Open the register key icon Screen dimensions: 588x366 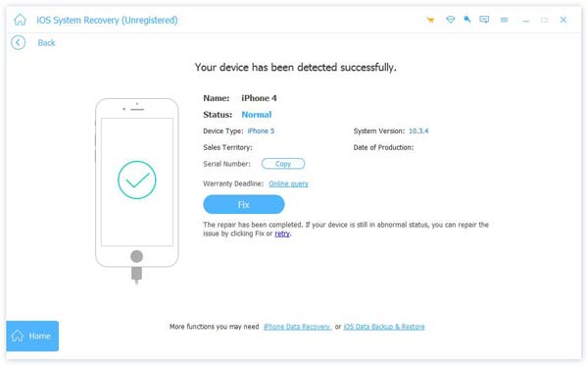pyautogui.click(x=466, y=19)
